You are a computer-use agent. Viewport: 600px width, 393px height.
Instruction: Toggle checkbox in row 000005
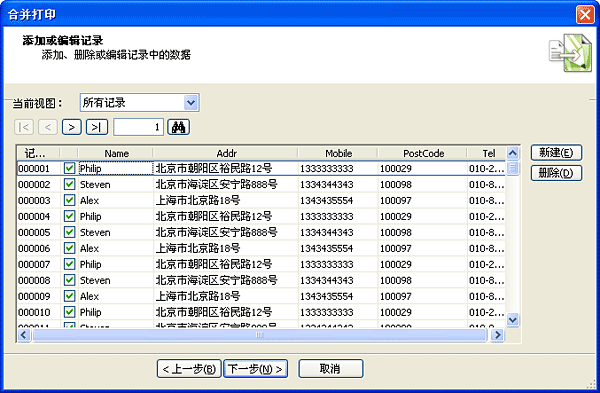coord(69,232)
